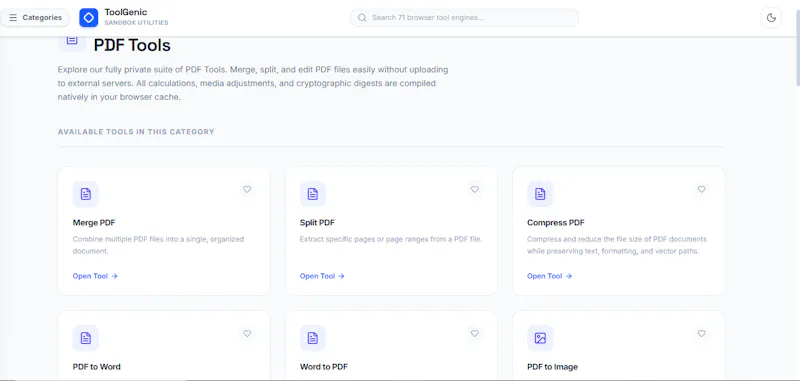Click the PDF to Word document icon
This screenshot has height=381, width=800.
click(x=86, y=338)
